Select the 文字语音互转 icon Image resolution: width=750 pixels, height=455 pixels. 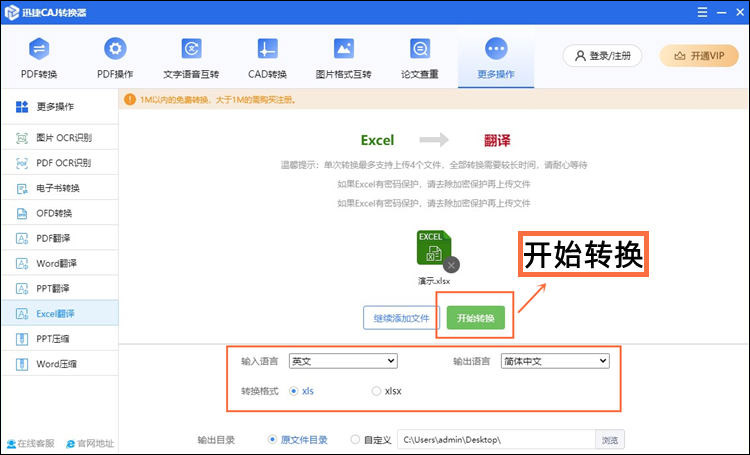coord(191,49)
